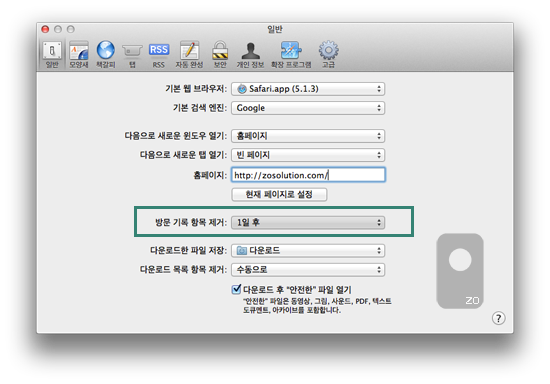The image size is (550, 384).
Task: Open the 보안 (Security) padlock pane
Action: (x=220, y=54)
